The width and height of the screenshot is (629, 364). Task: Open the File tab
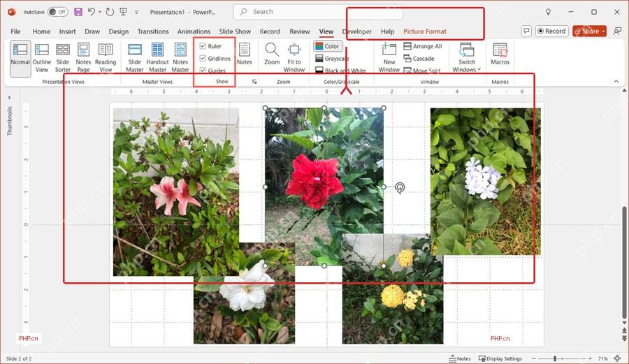point(15,31)
